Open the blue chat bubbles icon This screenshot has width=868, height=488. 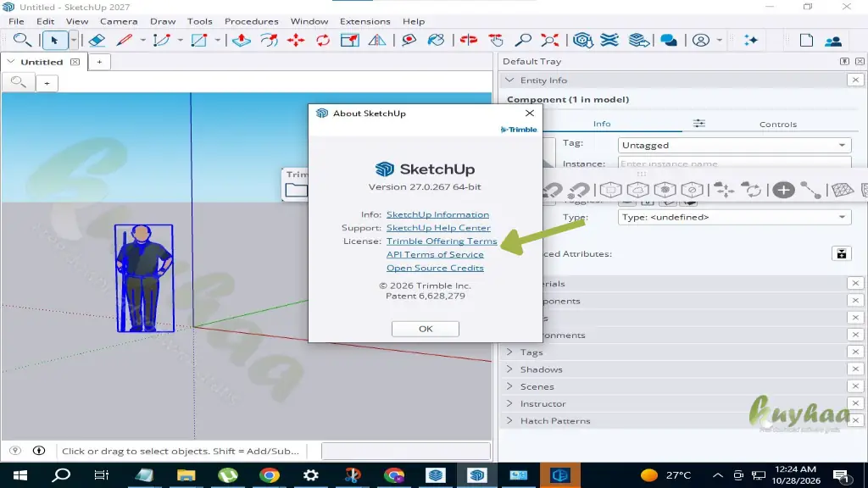pos(669,40)
